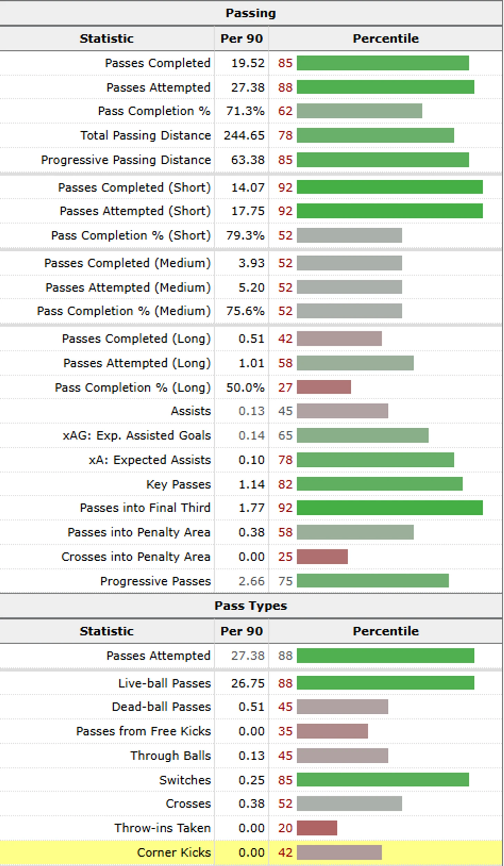Click the highlighted Corner Kicks row label
The height and width of the screenshot is (866, 504).
click(x=174, y=852)
